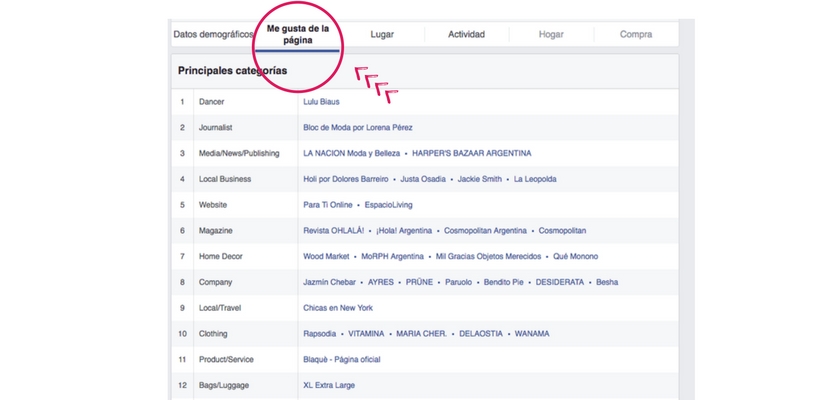Image resolution: width=840 pixels, height=400 pixels.
Task: Open the Wood Market page link
Action: [326, 256]
